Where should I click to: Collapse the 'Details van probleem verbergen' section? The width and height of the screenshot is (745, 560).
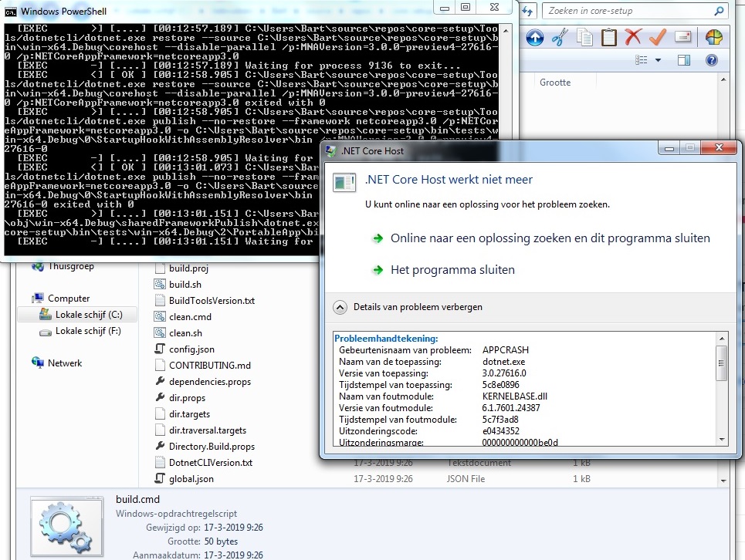coord(340,307)
